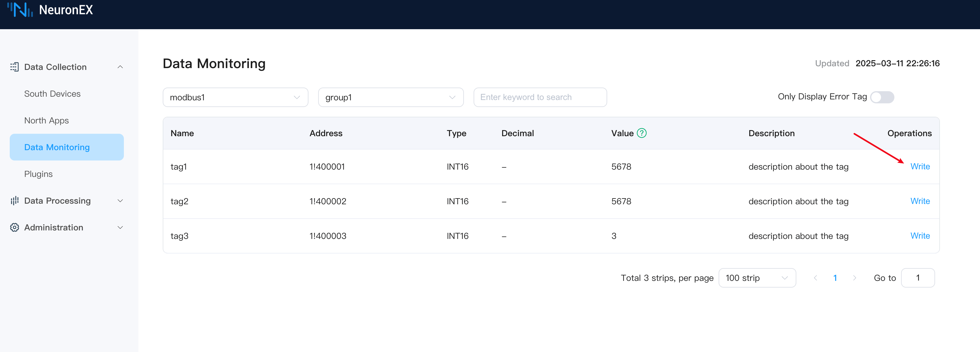Image resolution: width=980 pixels, height=352 pixels.
Task: Collapse the Data Collection menu chevron
Action: coord(120,67)
